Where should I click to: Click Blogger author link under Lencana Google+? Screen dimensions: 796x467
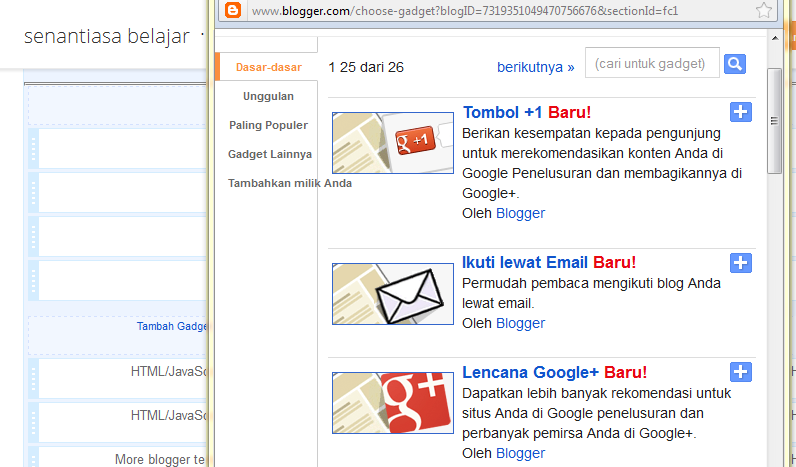pos(520,453)
